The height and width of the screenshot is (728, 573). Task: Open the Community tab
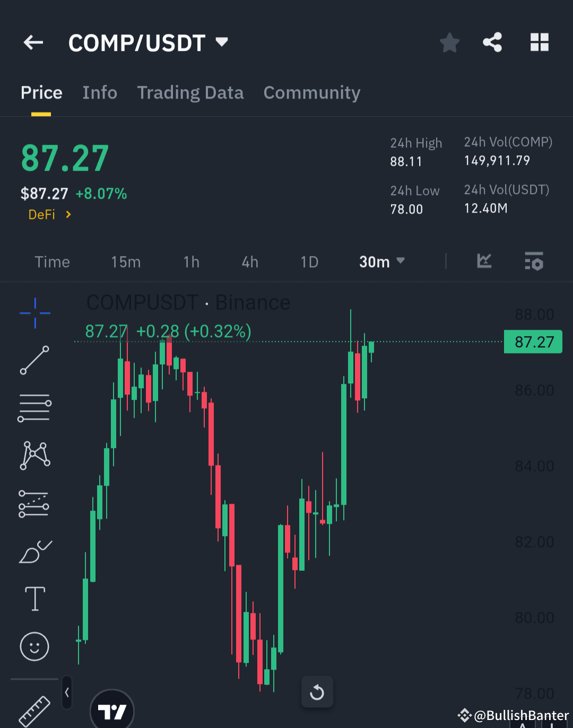311,92
